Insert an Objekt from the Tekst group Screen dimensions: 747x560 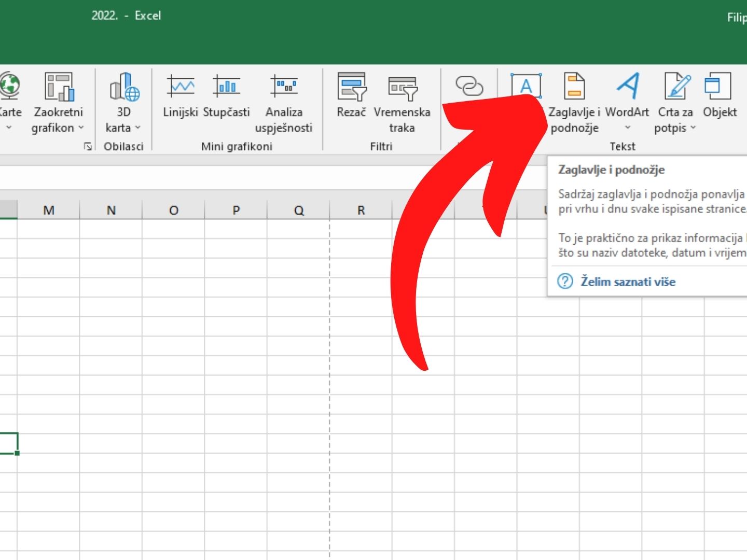720,96
